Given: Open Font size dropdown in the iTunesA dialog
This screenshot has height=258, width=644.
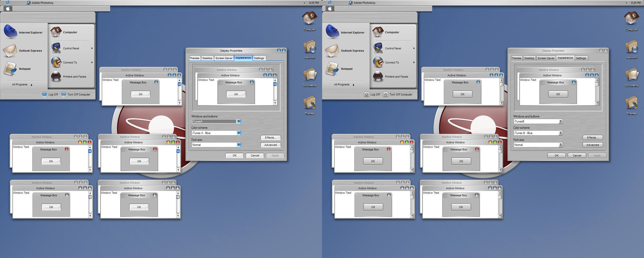Looking at the screenshot, I should point(216,145).
